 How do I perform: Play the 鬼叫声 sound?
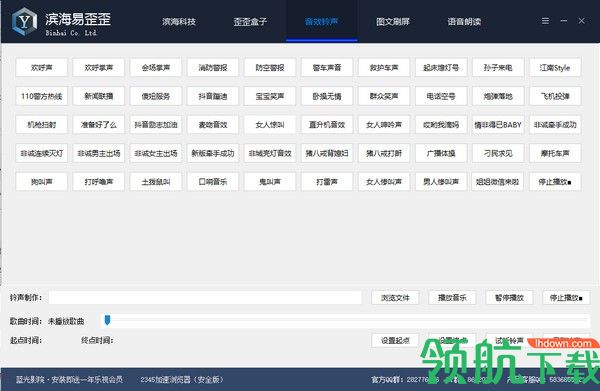point(270,182)
